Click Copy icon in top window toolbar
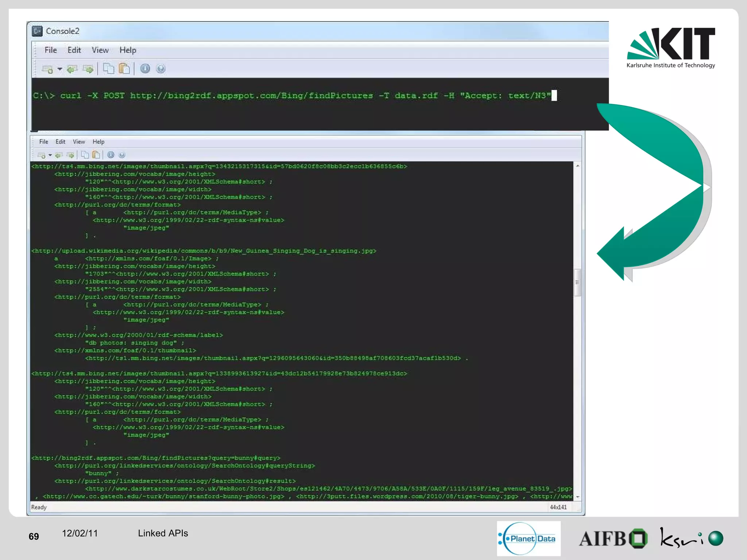This screenshot has width=747, height=560. [108, 69]
